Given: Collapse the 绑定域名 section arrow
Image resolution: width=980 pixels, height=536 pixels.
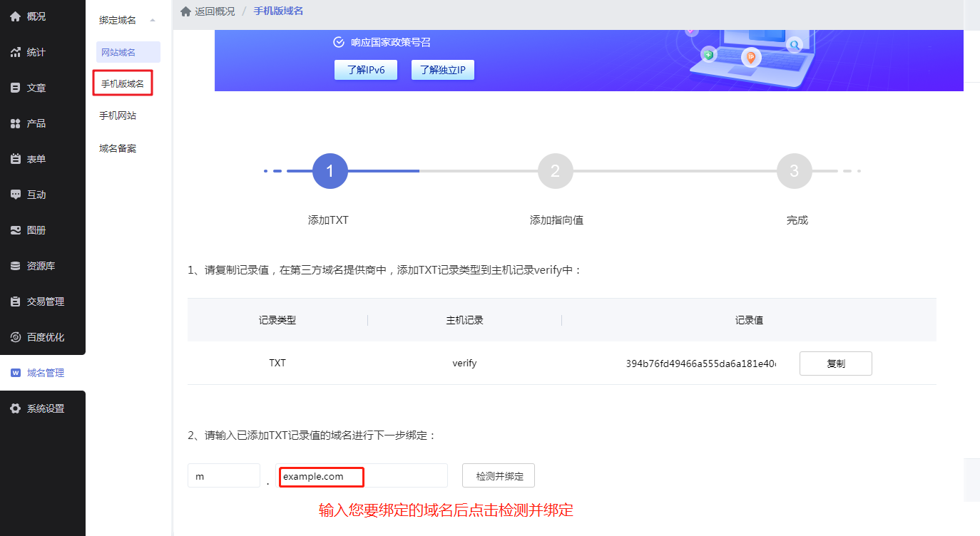Looking at the screenshot, I should tap(152, 20).
